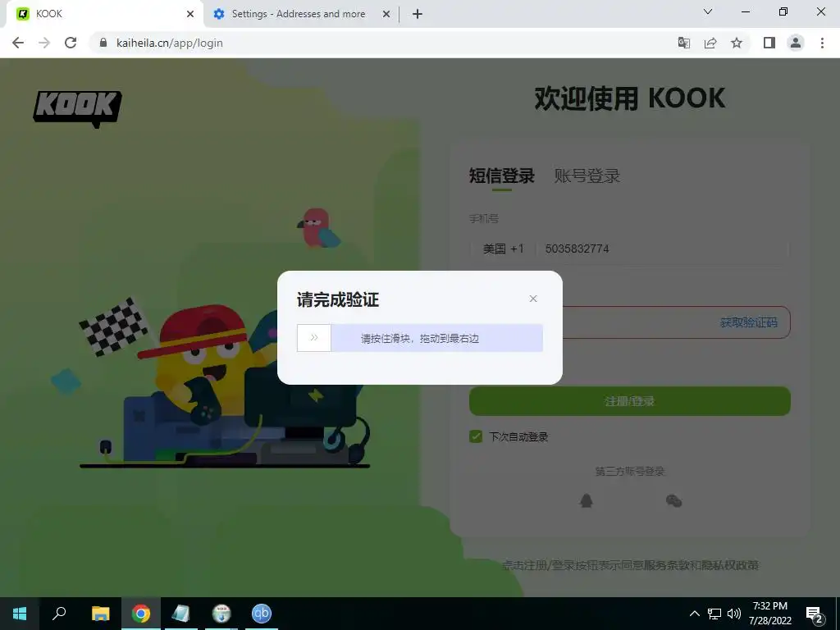Open Chrome side panel

pyautogui.click(x=769, y=43)
